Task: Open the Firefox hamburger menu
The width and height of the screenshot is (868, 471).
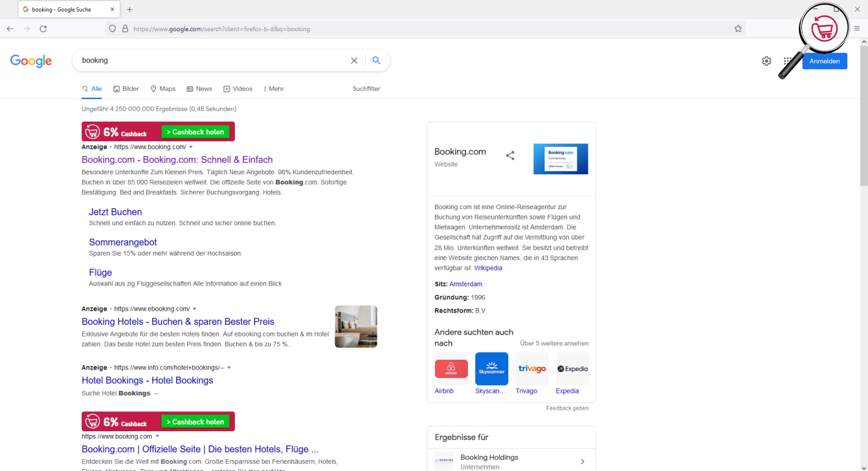Action: tap(858, 29)
